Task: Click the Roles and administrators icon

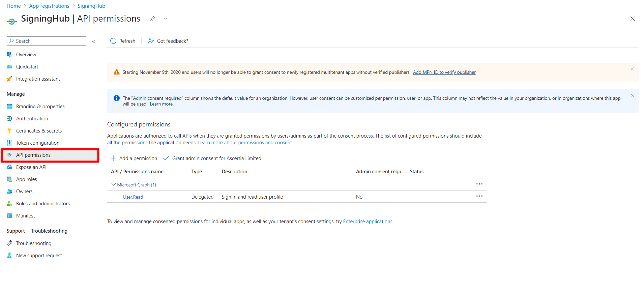Action: (9, 203)
